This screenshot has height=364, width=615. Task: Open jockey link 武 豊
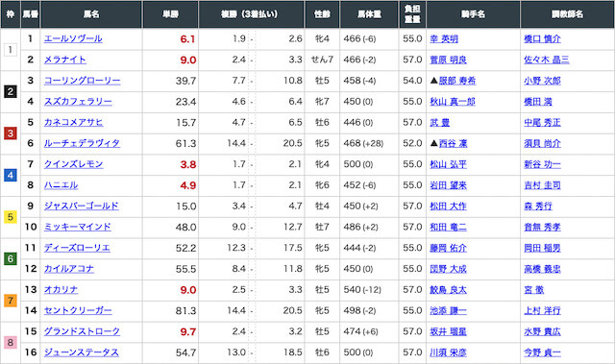(x=440, y=123)
